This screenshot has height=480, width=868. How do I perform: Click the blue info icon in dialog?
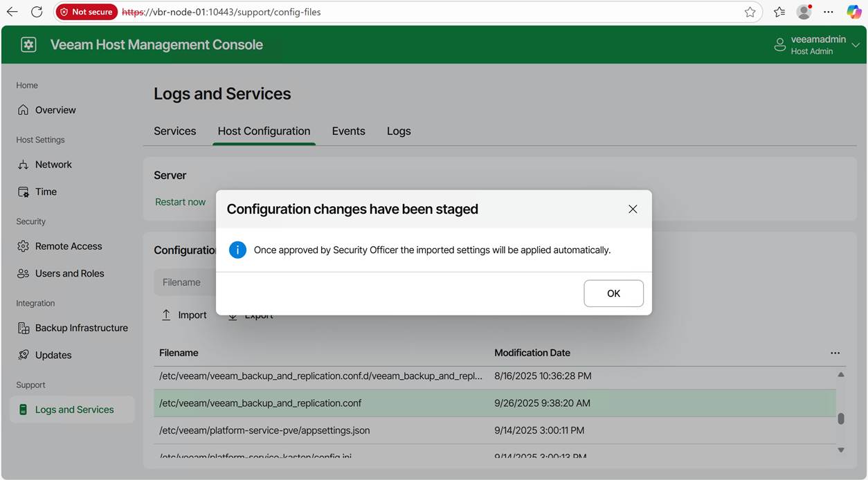pyautogui.click(x=237, y=250)
